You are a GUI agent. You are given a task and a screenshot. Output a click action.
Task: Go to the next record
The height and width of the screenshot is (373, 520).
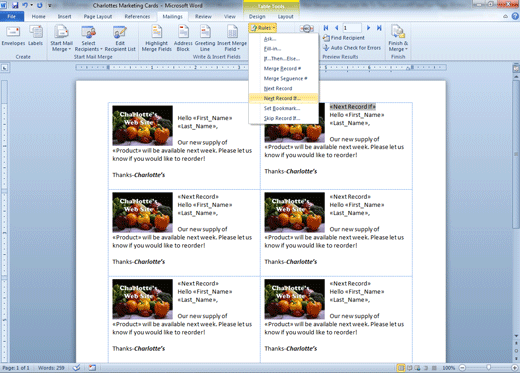(368, 28)
